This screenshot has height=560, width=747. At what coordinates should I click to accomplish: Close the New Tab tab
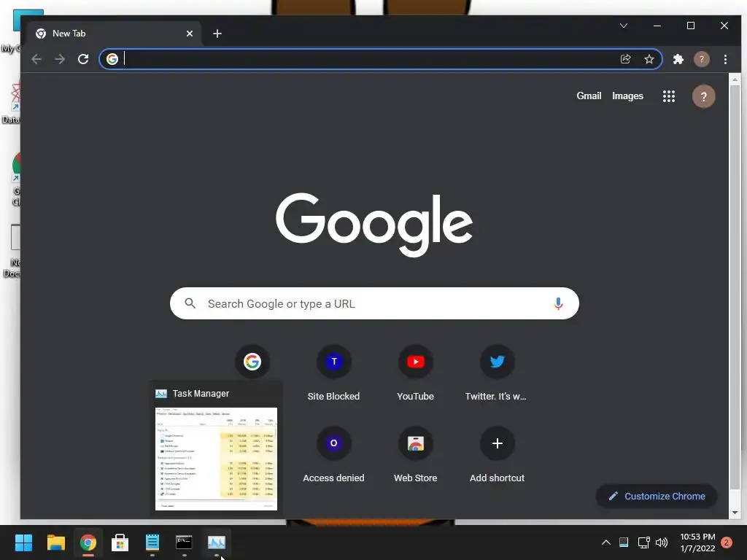point(190,34)
